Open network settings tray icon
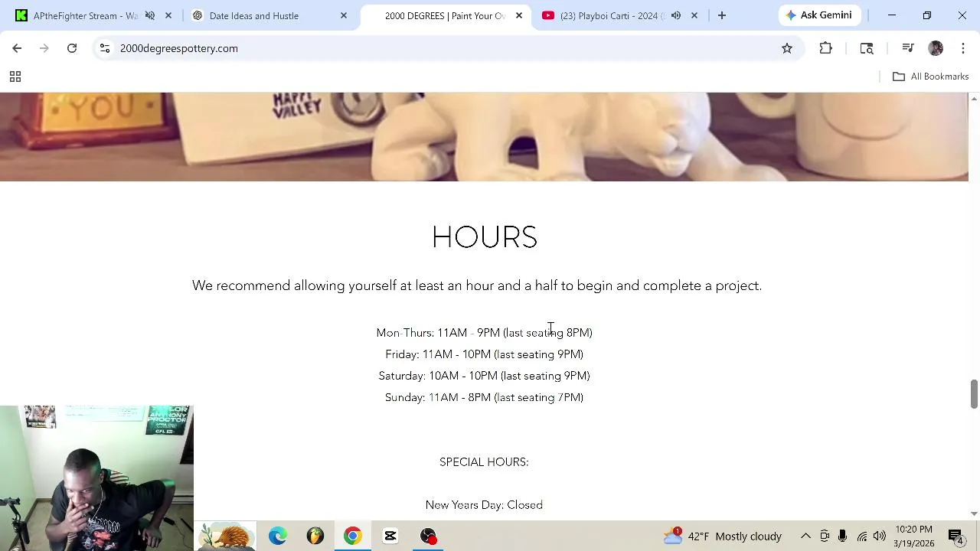 [x=862, y=536]
